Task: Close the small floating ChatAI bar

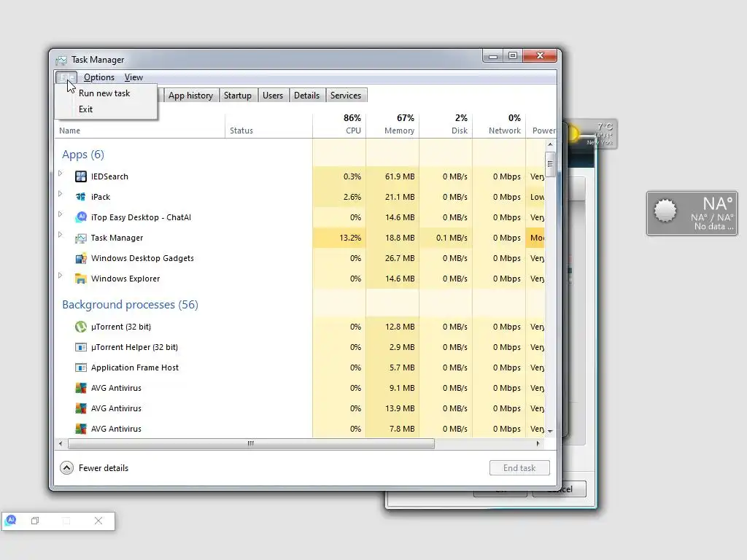Action: click(98, 521)
